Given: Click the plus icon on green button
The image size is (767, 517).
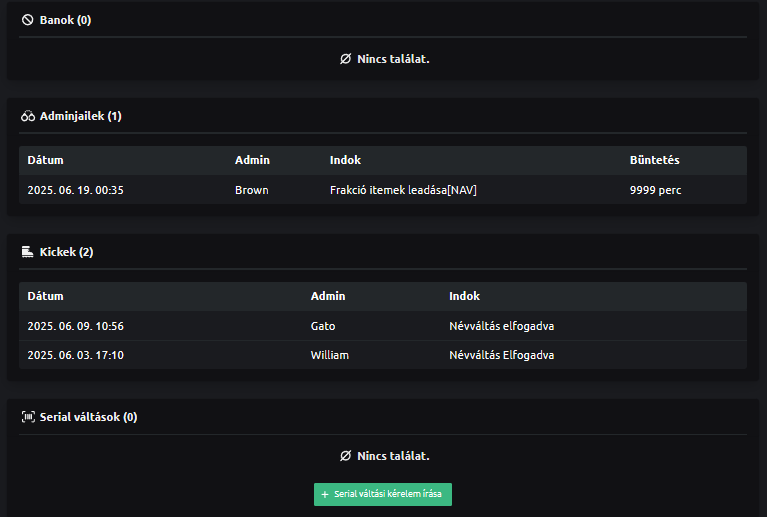Looking at the screenshot, I should (x=325, y=495).
